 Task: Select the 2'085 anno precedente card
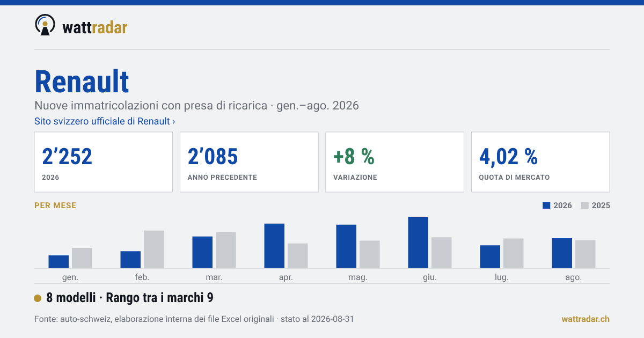(249, 162)
